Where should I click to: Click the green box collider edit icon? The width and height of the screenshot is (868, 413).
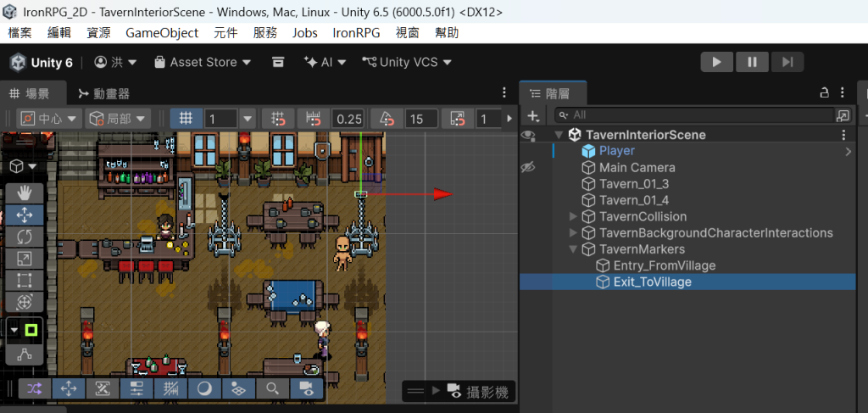pos(31,331)
